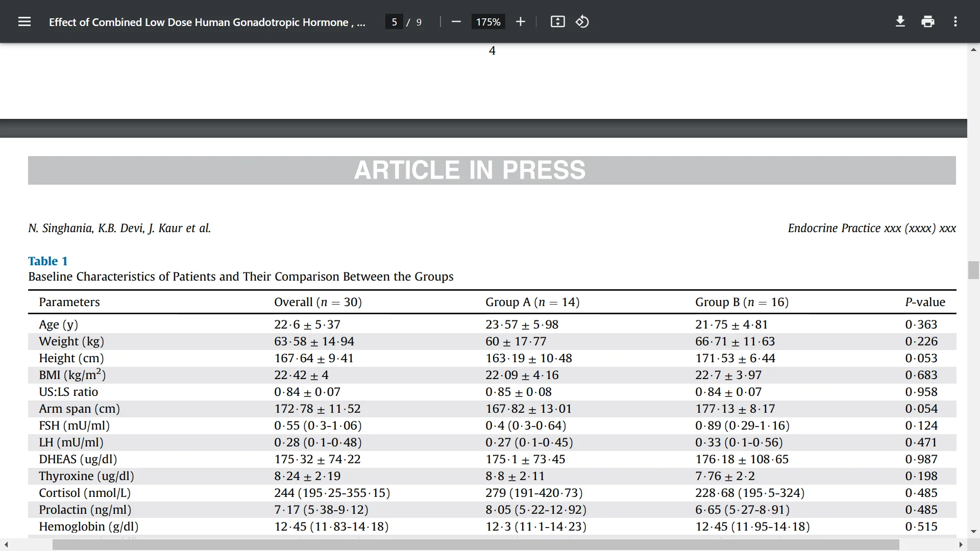Click the scroll up arrow
Screen dimensions: 980x551
(973, 49)
